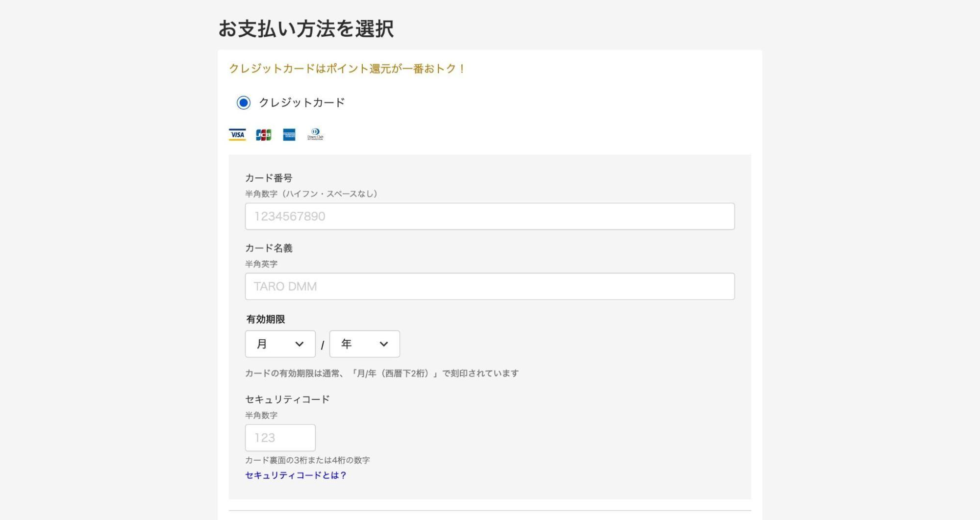
Task: Select the VISA card brand icon
Action: click(x=236, y=134)
